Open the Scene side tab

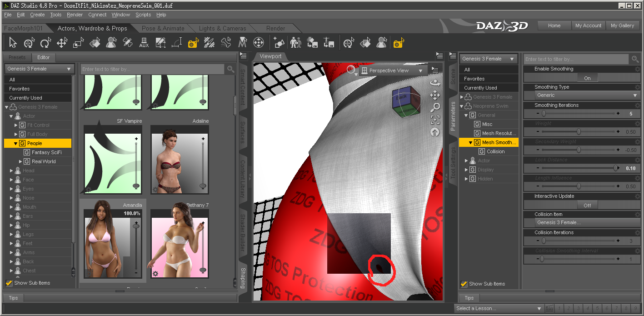(x=453, y=76)
